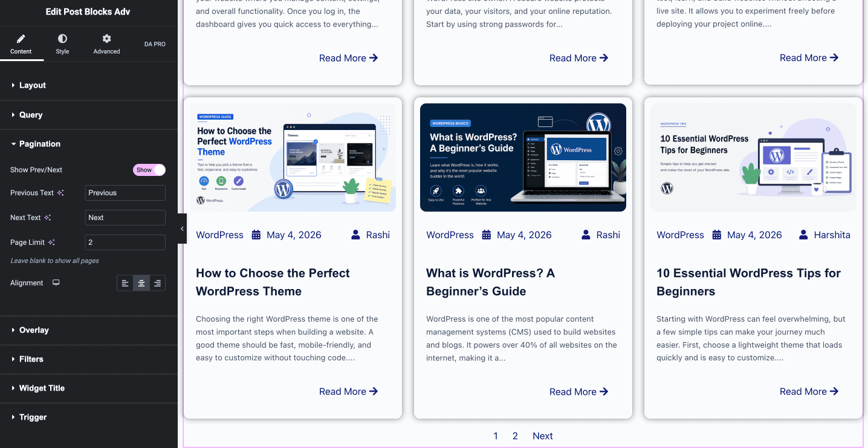Expand the Layout section

click(x=89, y=85)
